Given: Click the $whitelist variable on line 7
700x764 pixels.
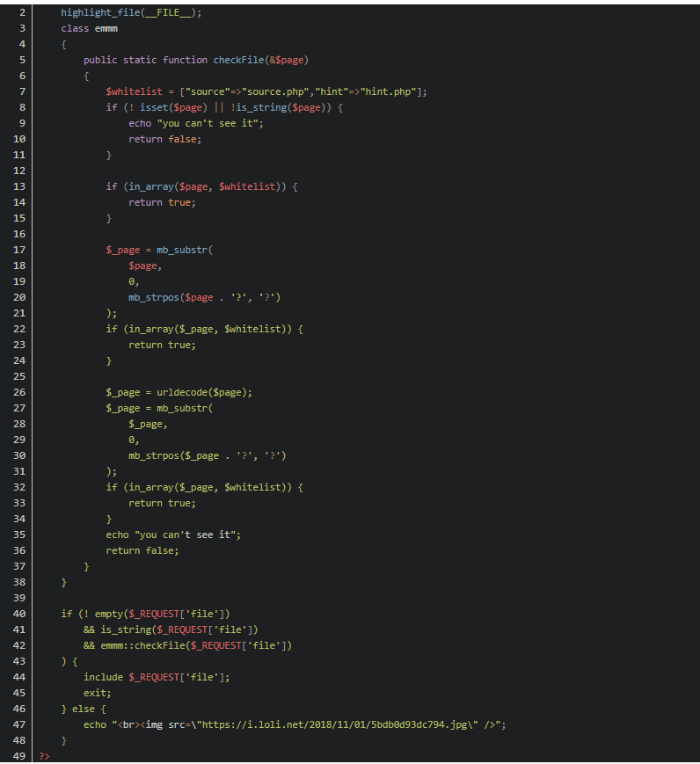Looking at the screenshot, I should pos(134,91).
